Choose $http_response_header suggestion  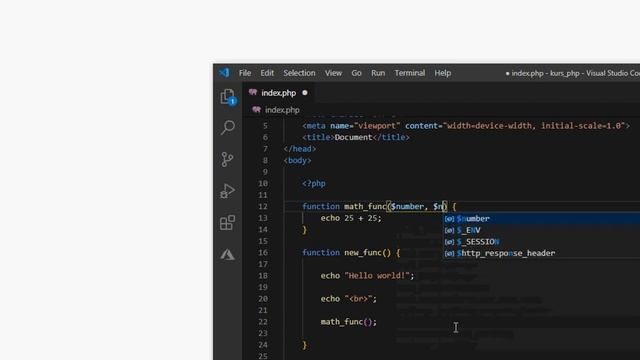(x=542, y=253)
